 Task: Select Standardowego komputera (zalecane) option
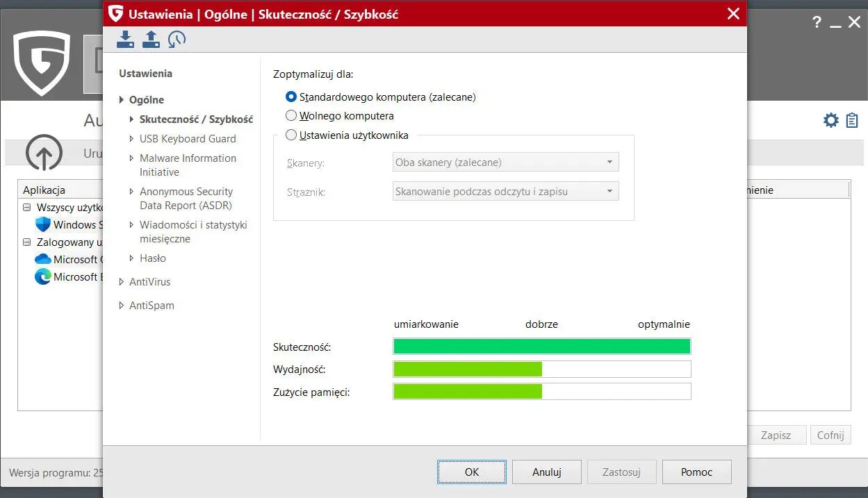291,97
